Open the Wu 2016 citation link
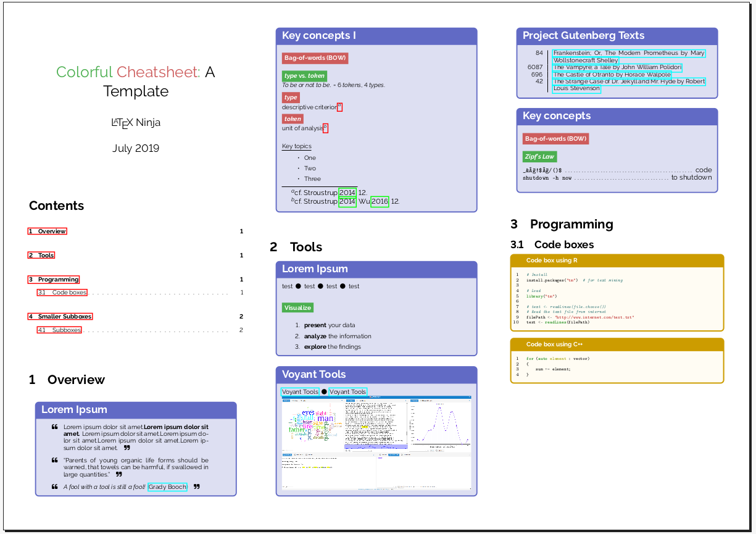 click(380, 201)
